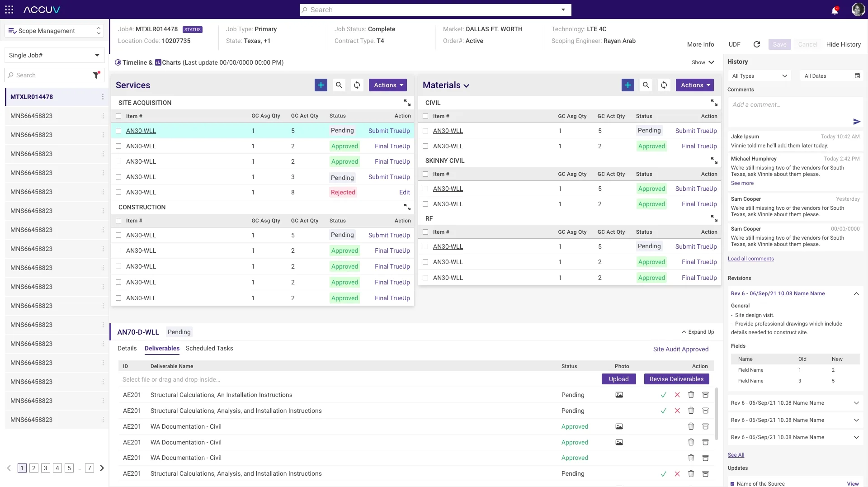Image resolution: width=868 pixels, height=487 pixels.
Task: Go to page 3 in job list
Action: coord(46,468)
